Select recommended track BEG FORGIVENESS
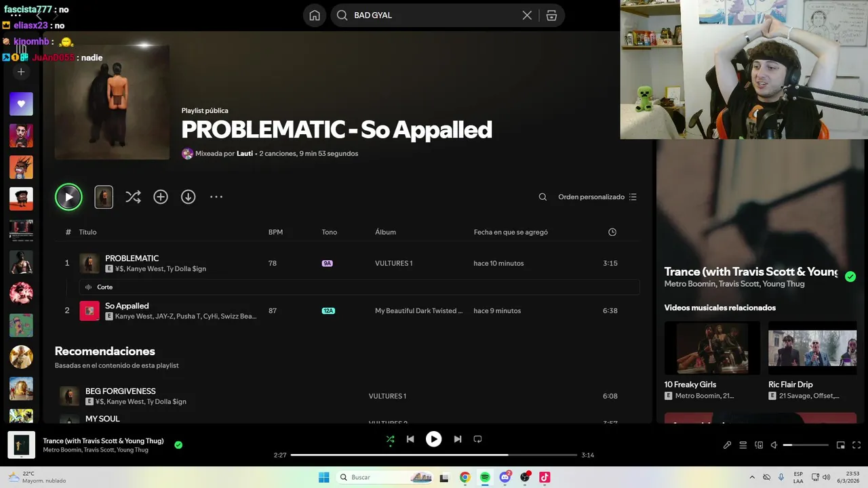Viewport: 868px width, 488px height. pos(120,391)
